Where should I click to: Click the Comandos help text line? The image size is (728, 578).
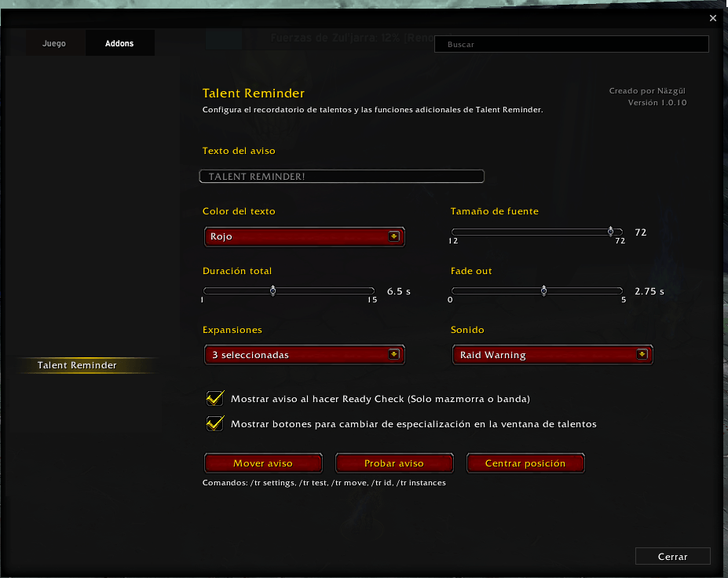(324, 483)
